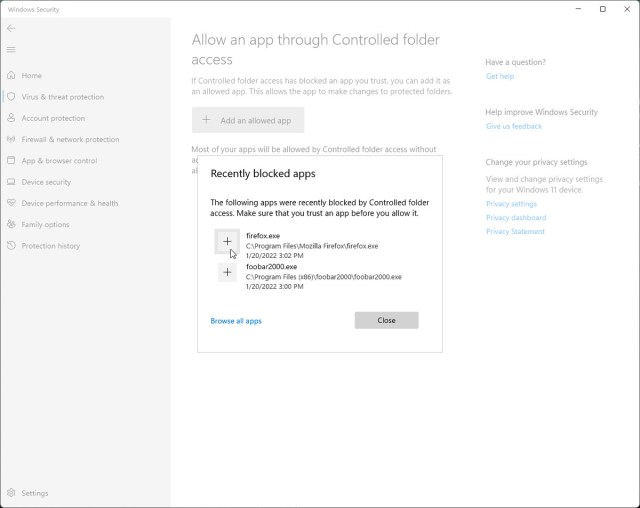
Task: Click the foobar2000.exe entry name
Action: (271, 267)
